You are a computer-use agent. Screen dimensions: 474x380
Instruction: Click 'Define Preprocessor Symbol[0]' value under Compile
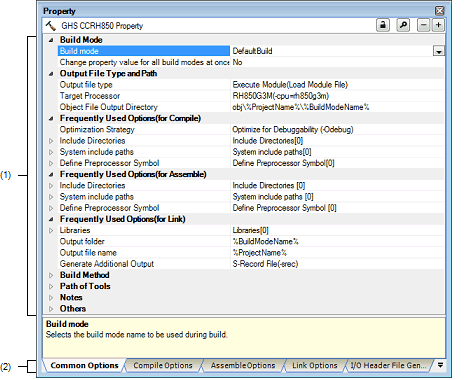pos(283,163)
